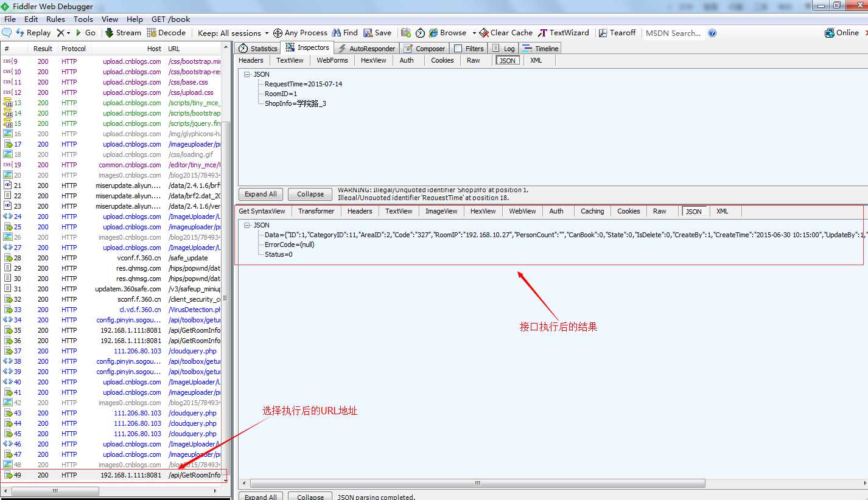The width and height of the screenshot is (868, 500).
Task: Open the Remove sessions dropdown arrow
Action: 68,33
